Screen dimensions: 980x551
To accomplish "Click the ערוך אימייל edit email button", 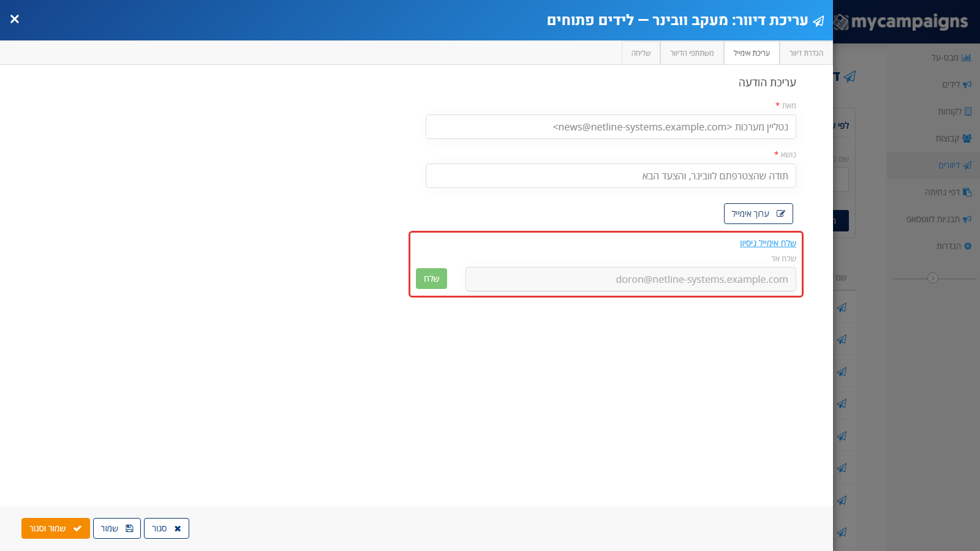I will [758, 214].
